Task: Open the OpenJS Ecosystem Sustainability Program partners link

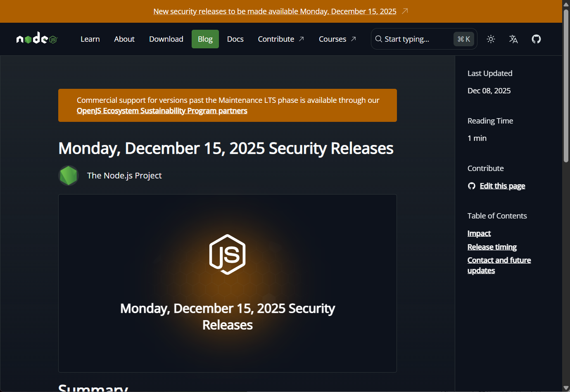Action: pyautogui.click(x=161, y=110)
